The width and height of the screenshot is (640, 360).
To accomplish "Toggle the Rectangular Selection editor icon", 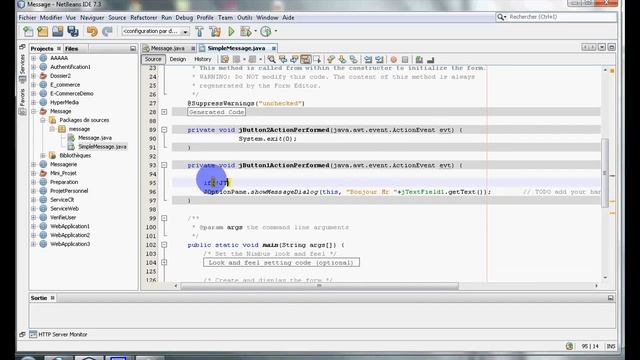I will (317, 60).
